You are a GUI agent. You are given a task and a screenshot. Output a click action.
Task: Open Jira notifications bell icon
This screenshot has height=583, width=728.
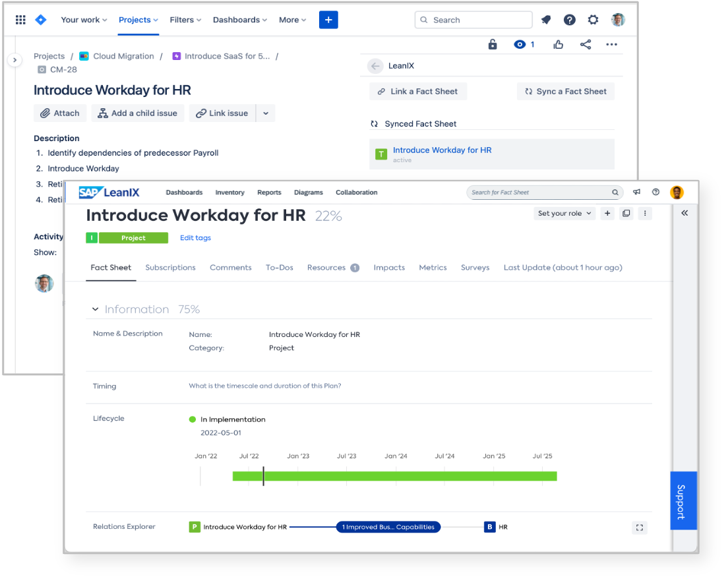coord(546,20)
